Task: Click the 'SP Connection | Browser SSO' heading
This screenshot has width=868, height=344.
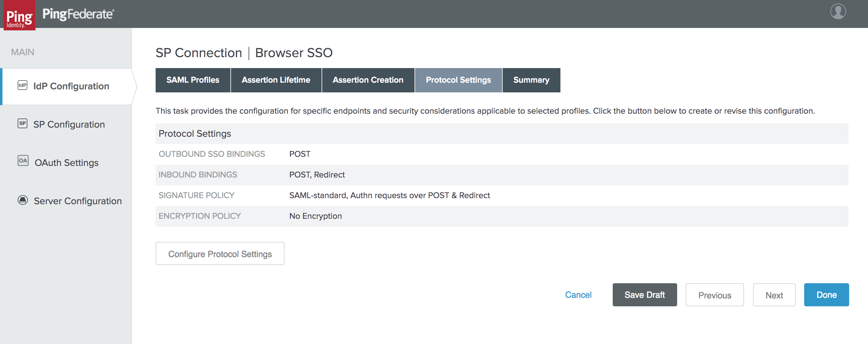Action: point(244,53)
